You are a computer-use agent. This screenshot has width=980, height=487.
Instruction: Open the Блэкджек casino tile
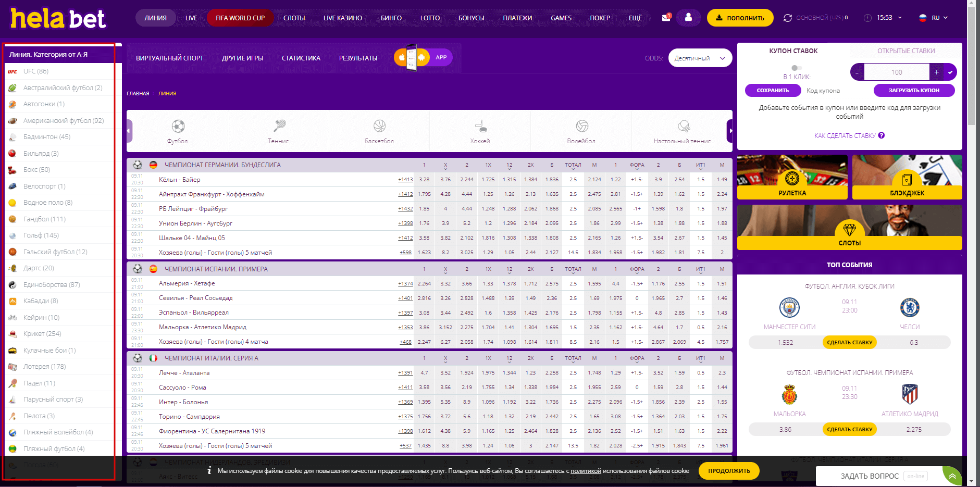point(907,177)
